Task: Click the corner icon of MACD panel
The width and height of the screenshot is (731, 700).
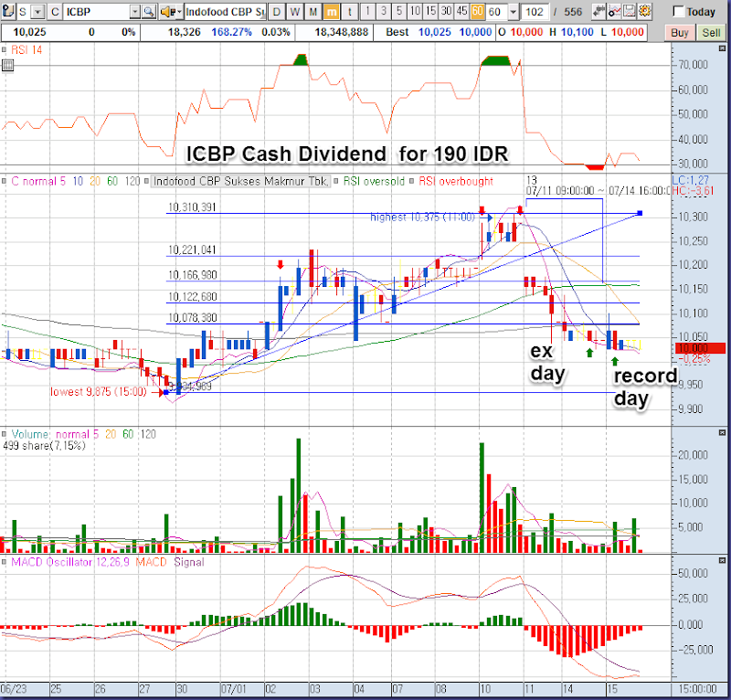Action: (722, 560)
